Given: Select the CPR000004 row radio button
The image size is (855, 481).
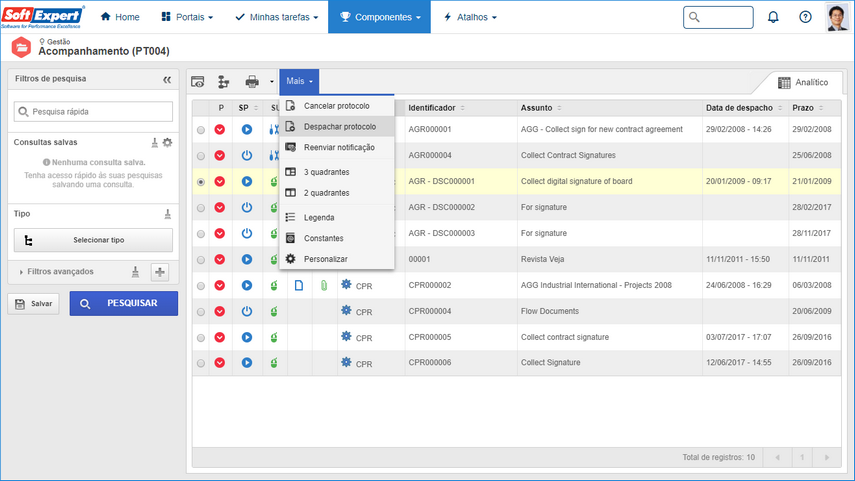Looking at the screenshot, I should (201, 311).
